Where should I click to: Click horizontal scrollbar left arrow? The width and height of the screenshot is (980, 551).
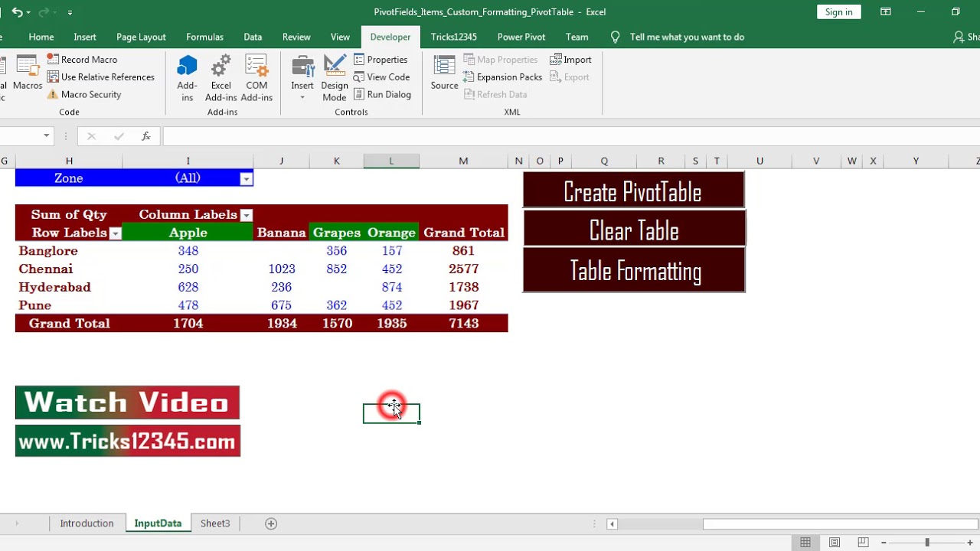pos(612,524)
